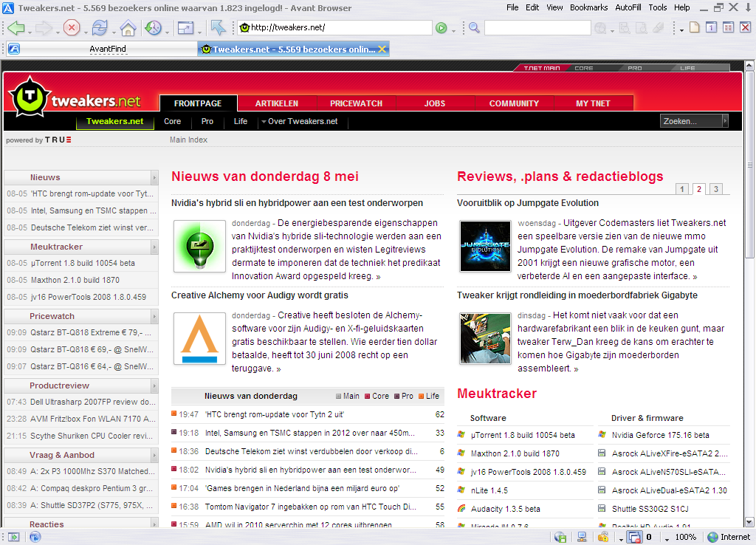Click the Internet zone globe icon

click(x=712, y=537)
